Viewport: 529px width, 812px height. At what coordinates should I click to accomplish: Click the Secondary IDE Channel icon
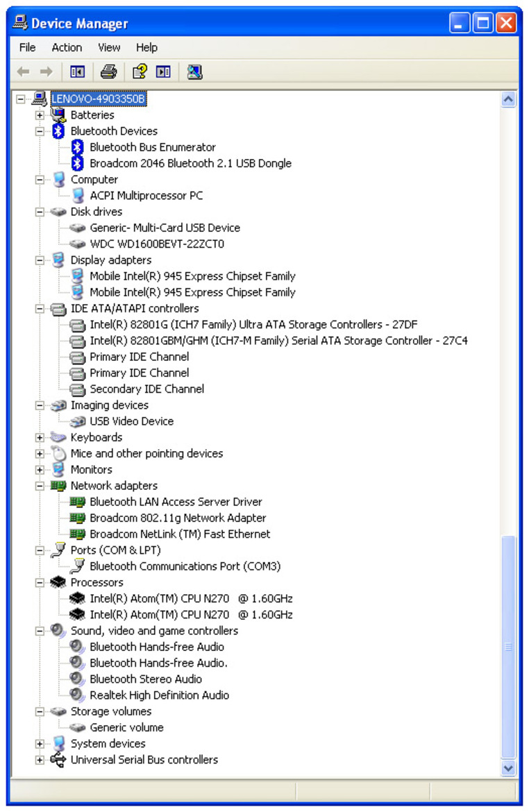(77, 389)
